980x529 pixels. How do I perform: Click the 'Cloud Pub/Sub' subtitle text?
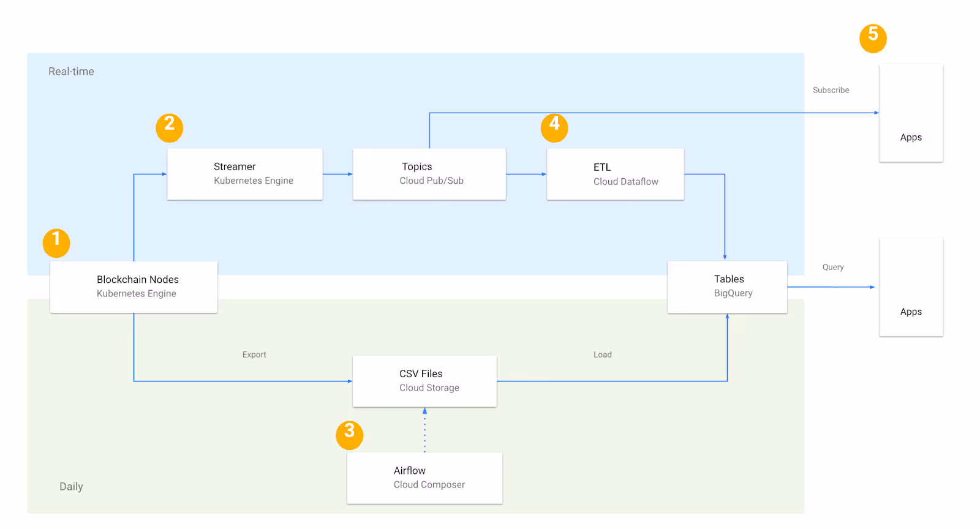pos(432,181)
